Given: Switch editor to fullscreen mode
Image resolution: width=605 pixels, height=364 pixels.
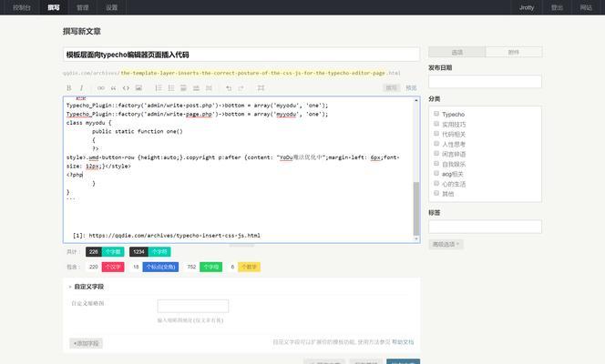Looking at the screenshot, I should [261, 88].
